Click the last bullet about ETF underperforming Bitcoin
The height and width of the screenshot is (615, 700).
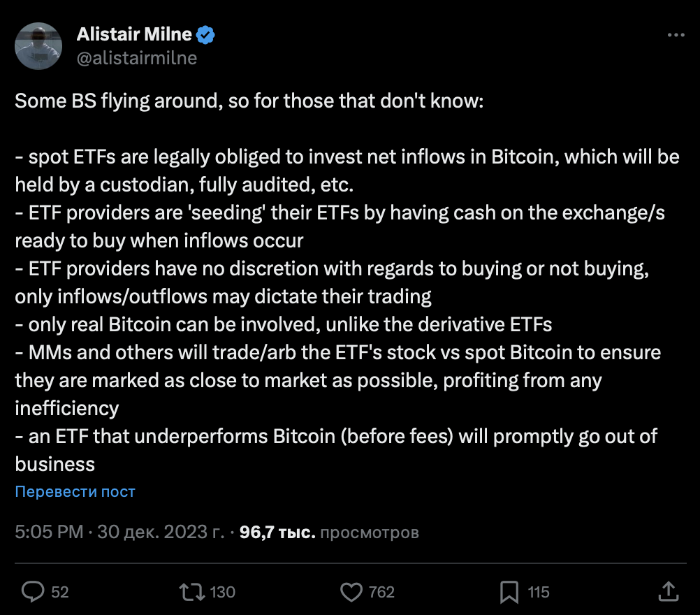click(x=335, y=437)
